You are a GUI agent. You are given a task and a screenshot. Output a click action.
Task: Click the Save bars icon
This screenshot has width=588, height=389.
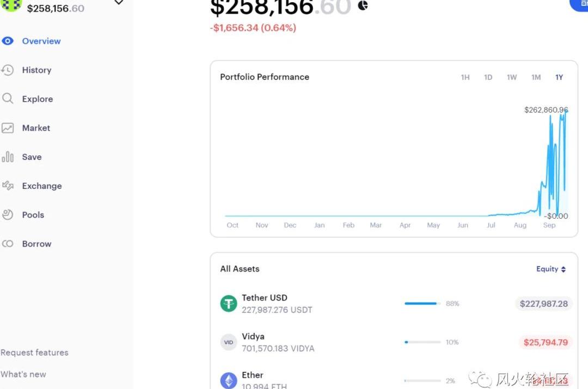pos(8,157)
